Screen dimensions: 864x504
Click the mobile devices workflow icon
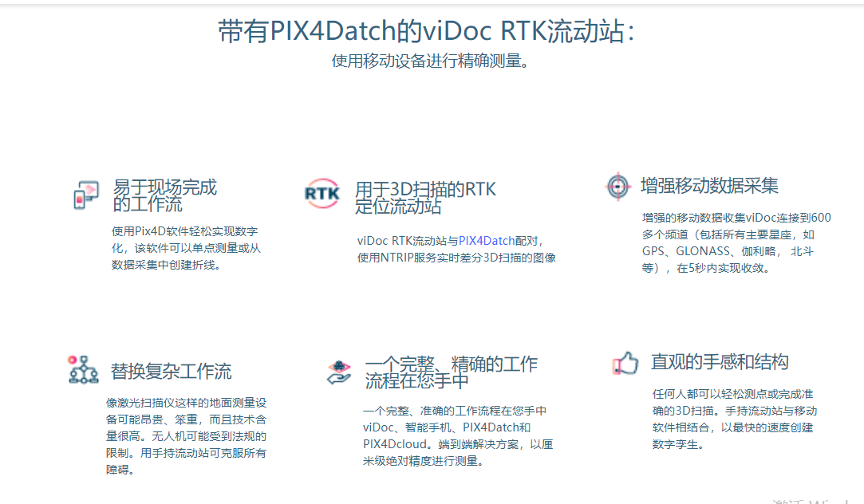click(86, 195)
